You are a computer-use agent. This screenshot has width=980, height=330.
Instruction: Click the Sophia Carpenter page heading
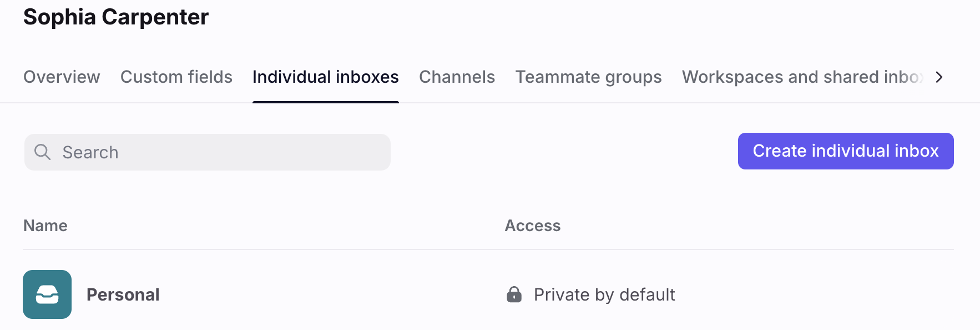(116, 17)
